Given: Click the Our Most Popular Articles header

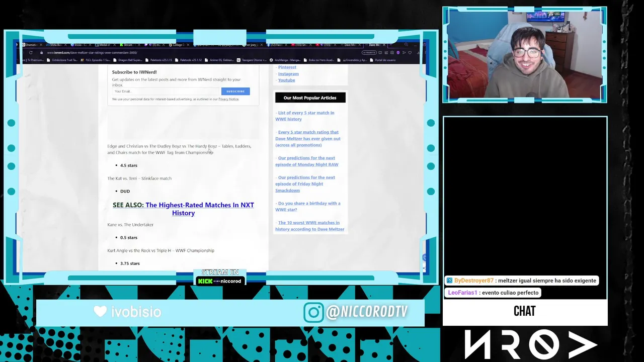Looking at the screenshot, I should pyautogui.click(x=310, y=98).
